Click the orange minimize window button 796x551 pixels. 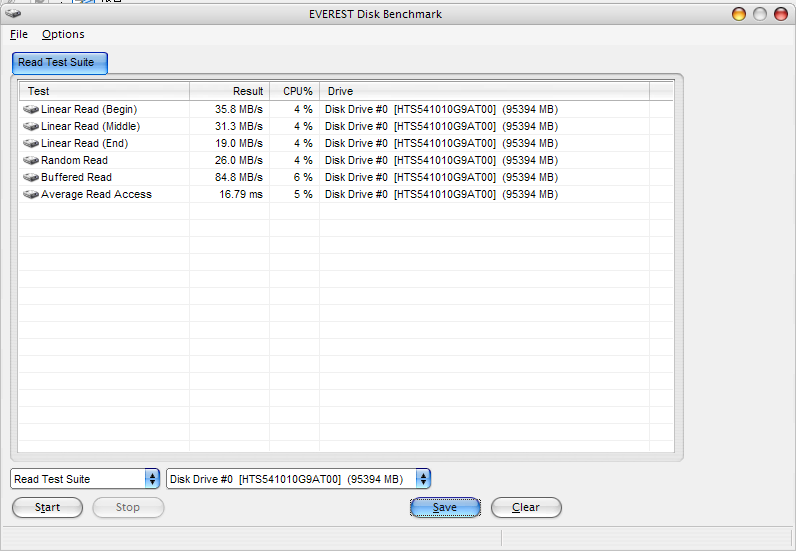[739, 14]
